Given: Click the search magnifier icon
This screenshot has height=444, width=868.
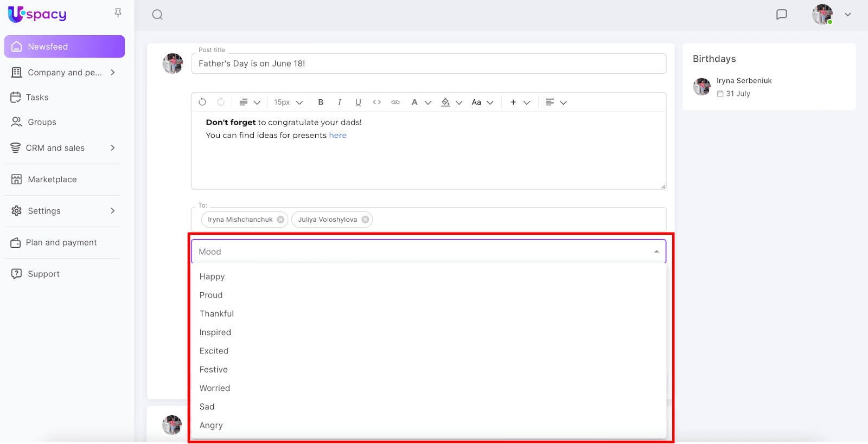Looking at the screenshot, I should [157, 15].
